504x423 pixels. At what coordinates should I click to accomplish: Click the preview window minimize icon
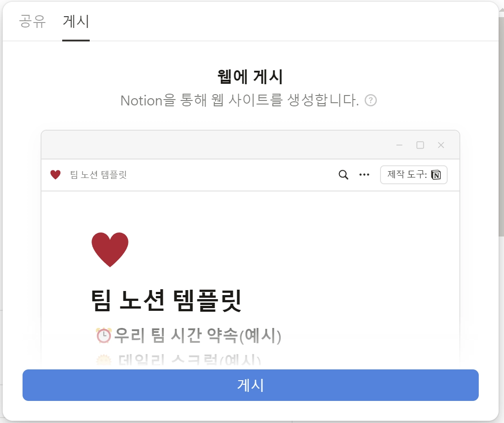399,145
